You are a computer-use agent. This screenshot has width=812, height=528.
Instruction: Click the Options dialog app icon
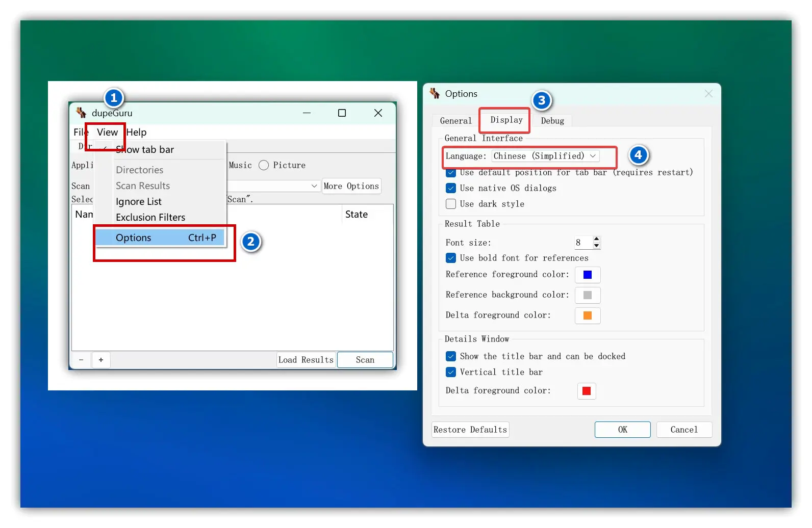[x=435, y=93]
